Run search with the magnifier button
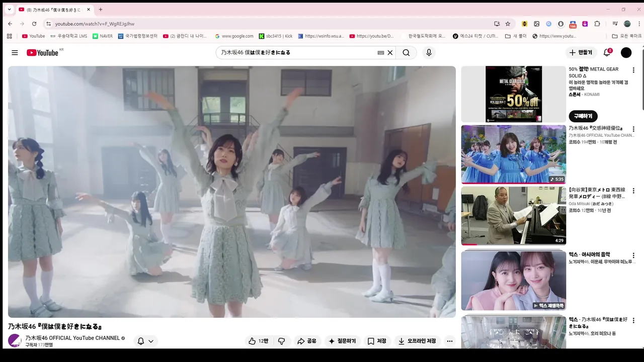 pos(406,53)
